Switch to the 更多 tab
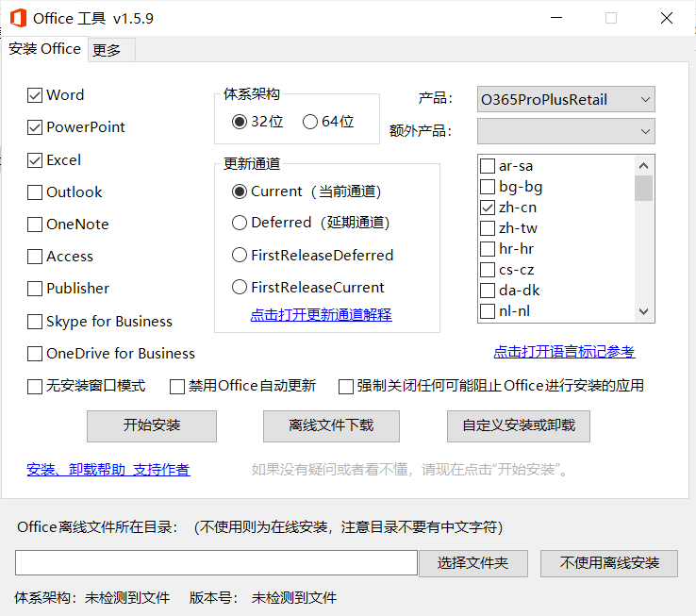 (107, 51)
